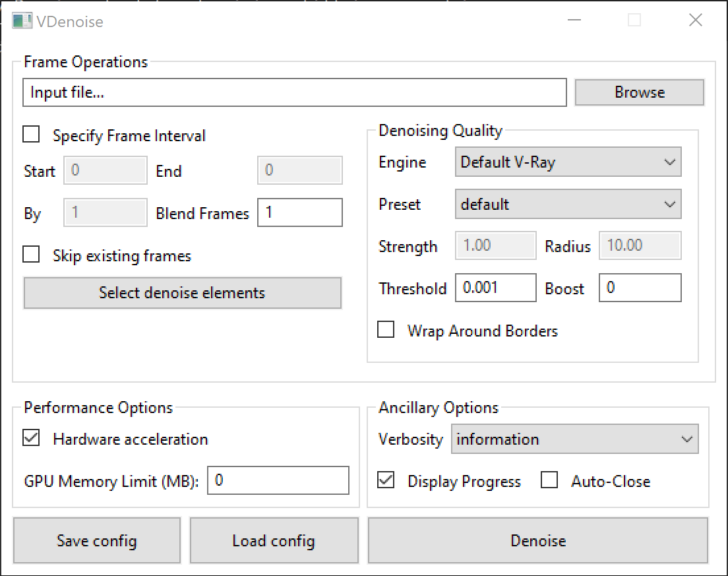Click Select denoise elements
728x576 pixels.
point(182,293)
